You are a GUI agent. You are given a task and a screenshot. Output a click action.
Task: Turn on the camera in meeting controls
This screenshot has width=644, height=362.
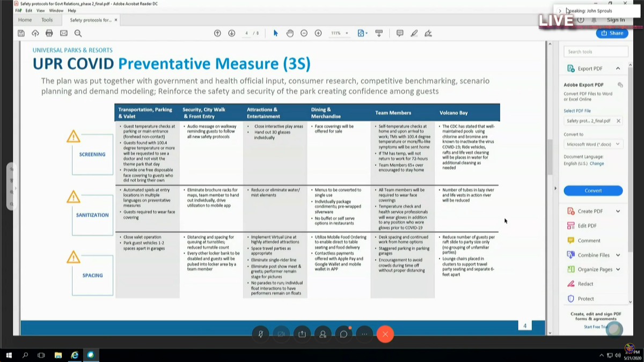click(x=281, y=334)
